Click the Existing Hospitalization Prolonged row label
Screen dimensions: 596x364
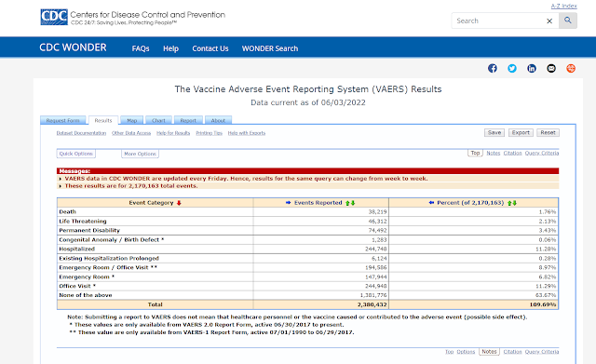pyautogui.click(x=109, y=259)
